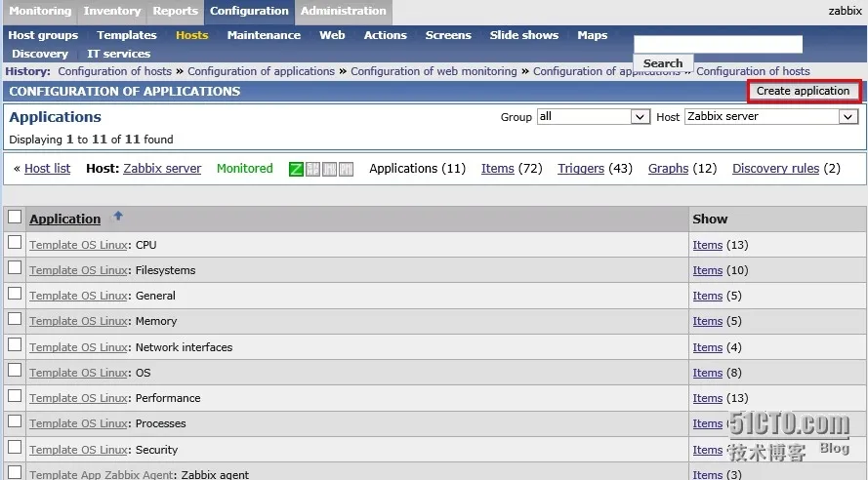Go to Host groups submenu
This screenshot has height=480, width=868.
[x=43, y=35]
